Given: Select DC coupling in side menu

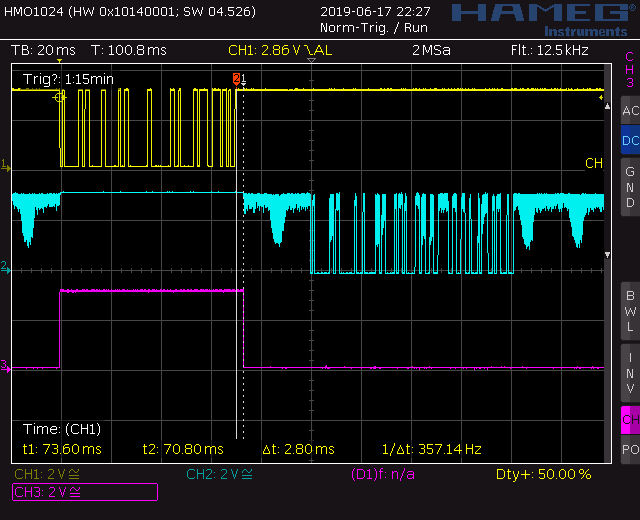Looking at the screenshot, I should [629, 141].
